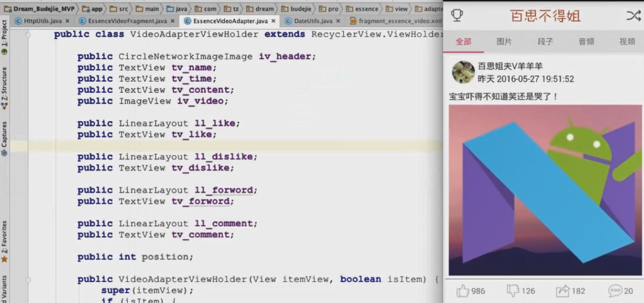Click the essence breadcrumb folder
The width and height of the screenshot is (644, 303).
tap(362, 9)
